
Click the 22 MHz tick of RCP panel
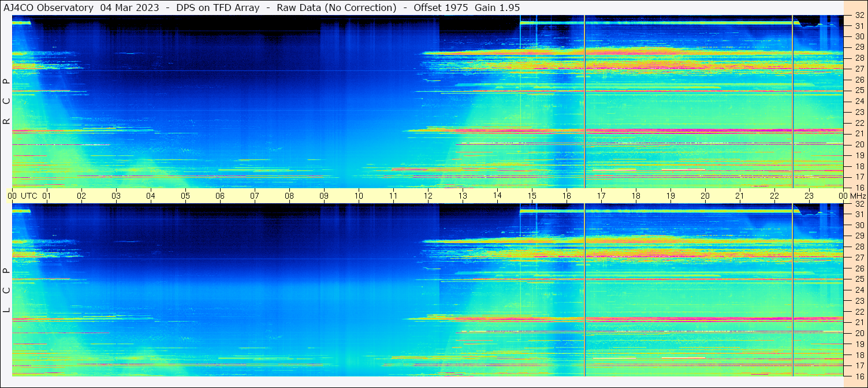[x=859, y=122]
